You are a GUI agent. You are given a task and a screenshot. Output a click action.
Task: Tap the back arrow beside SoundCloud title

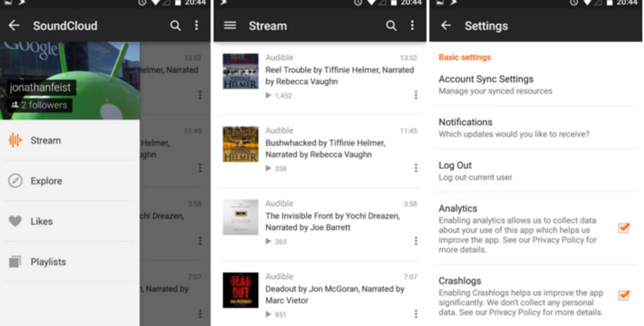[x=14, y=26]
